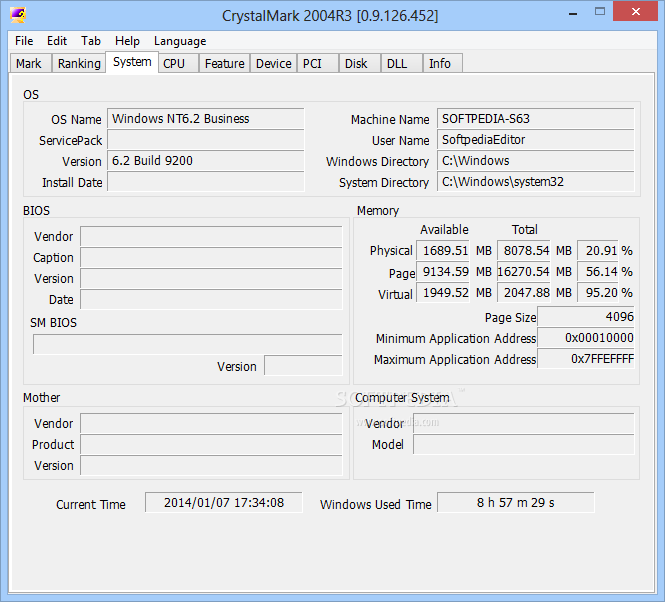Select the System tab

[132, 62]
